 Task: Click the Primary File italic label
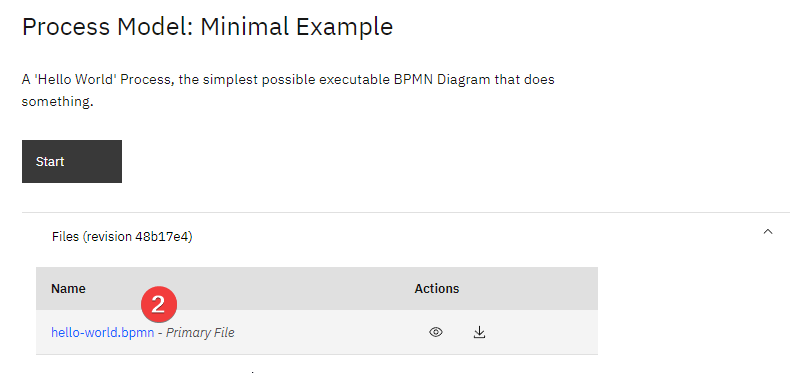click(200, 333)
